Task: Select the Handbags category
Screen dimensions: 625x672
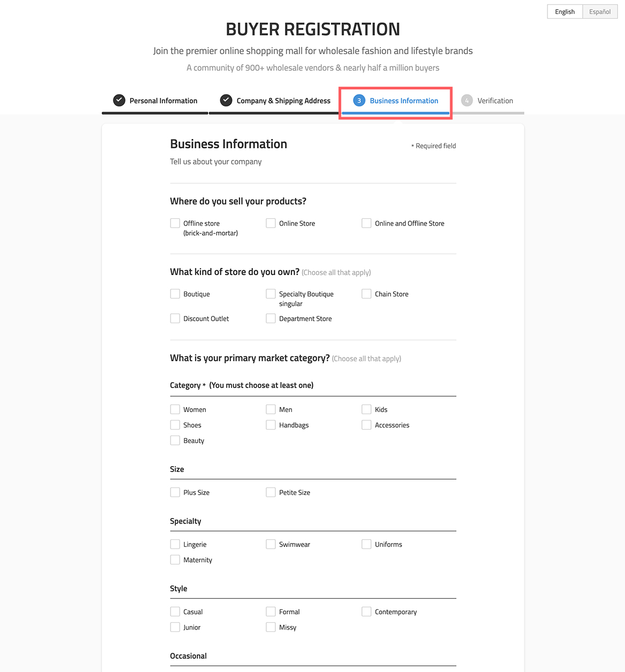Action: pyautogui.click(x=271, y=425)
